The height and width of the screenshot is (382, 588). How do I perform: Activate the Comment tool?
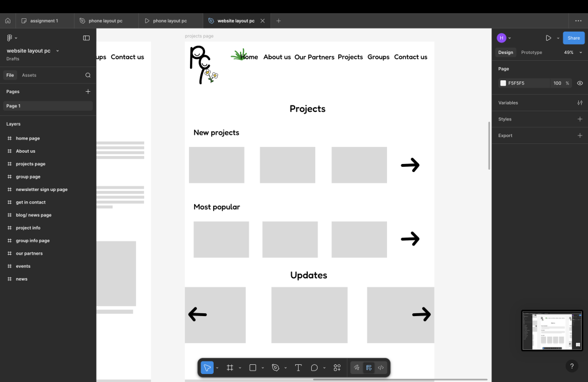coord(314,368)
